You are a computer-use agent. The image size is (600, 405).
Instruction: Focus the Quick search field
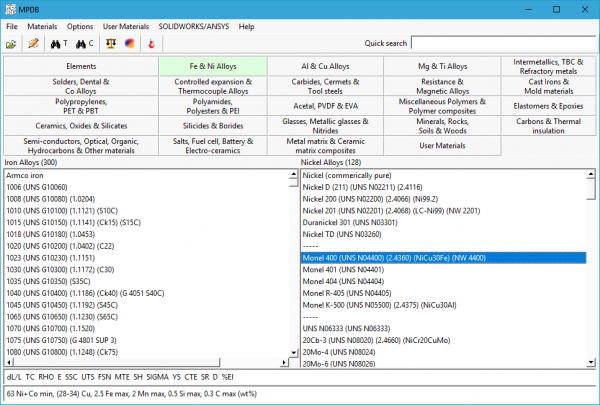504,43
